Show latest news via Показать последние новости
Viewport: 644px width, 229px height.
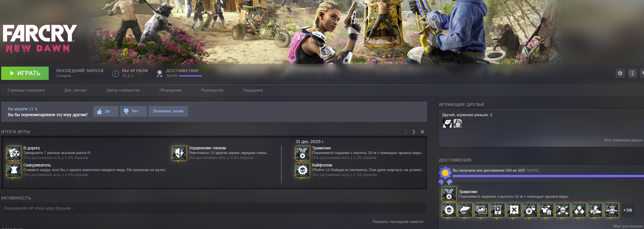[398, 222]
